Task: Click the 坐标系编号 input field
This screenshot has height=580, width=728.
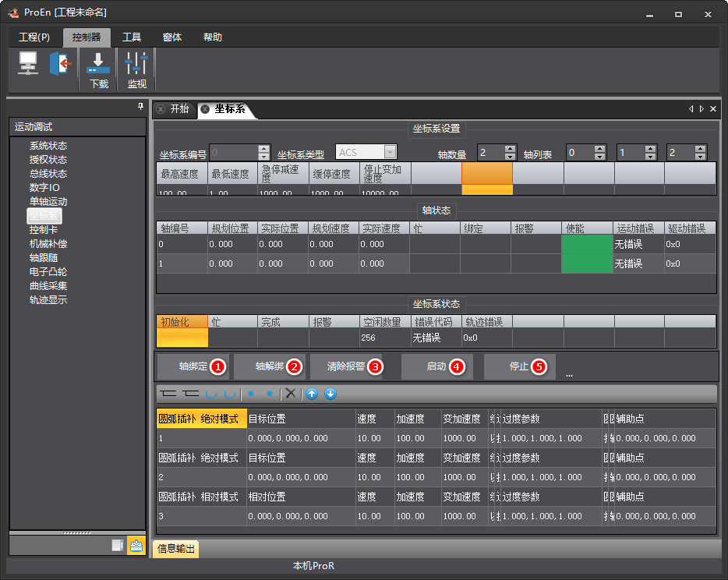Action: pos(234,152)
